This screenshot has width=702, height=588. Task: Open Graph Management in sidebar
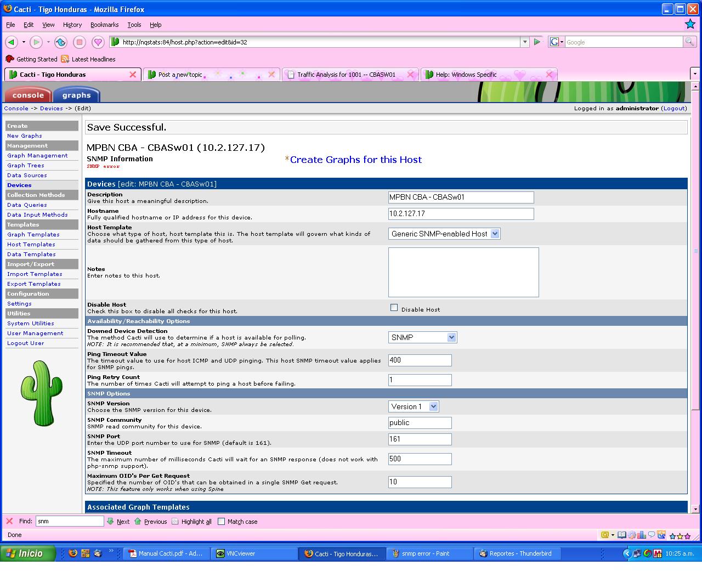[37, 156]
